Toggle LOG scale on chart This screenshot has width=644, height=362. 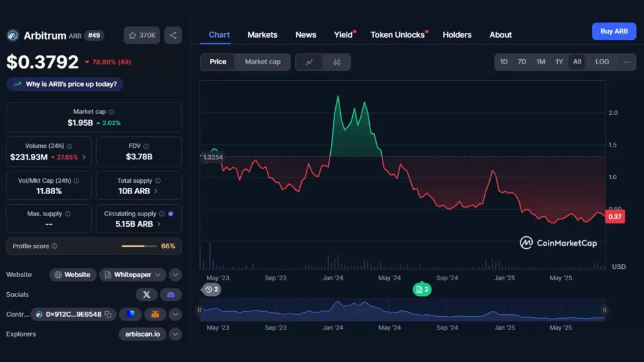(602, 62)
